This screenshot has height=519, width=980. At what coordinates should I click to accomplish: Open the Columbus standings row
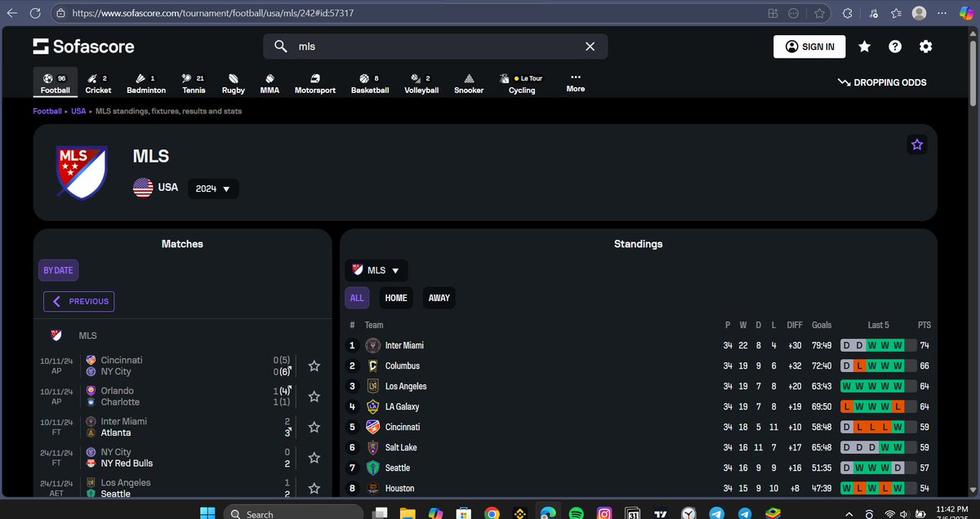pos(640,366)
